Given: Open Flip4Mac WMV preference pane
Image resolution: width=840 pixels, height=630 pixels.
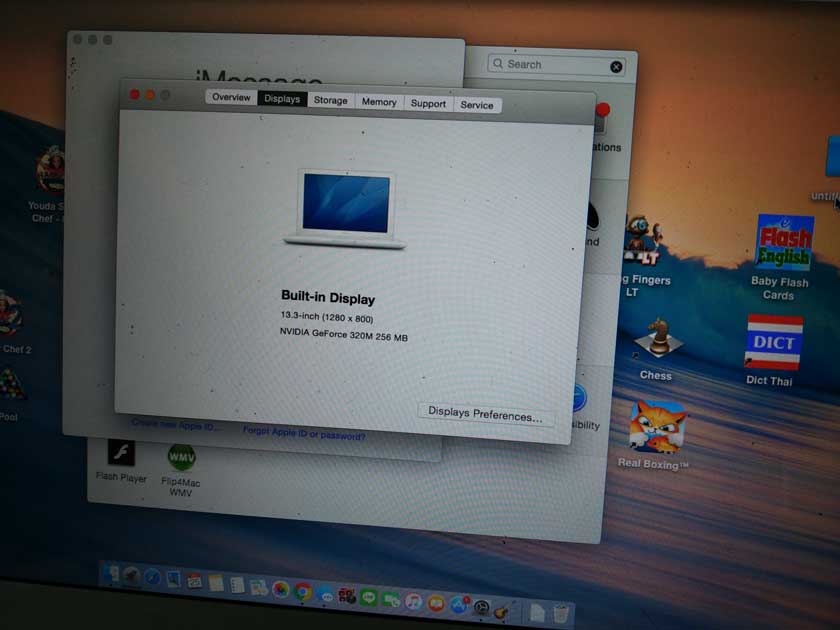Looking at the screenshot, I should (x=181, y=470).
